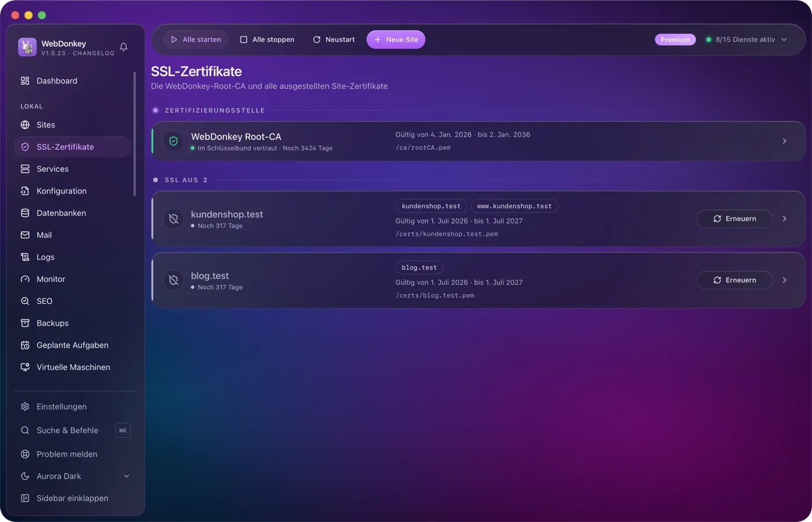
Task: Expand the 8/15 Dienste aktiv dropdown
Action: [x=746, y=39]
